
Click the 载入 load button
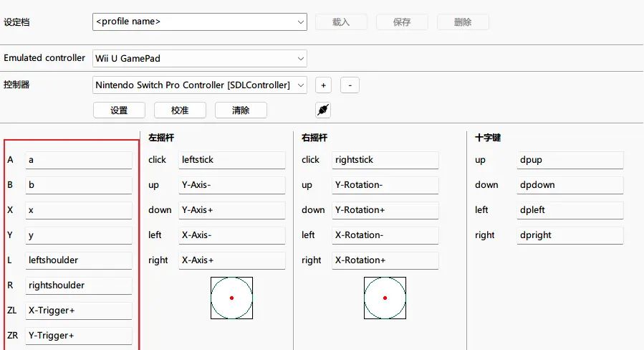pos(341,22)
